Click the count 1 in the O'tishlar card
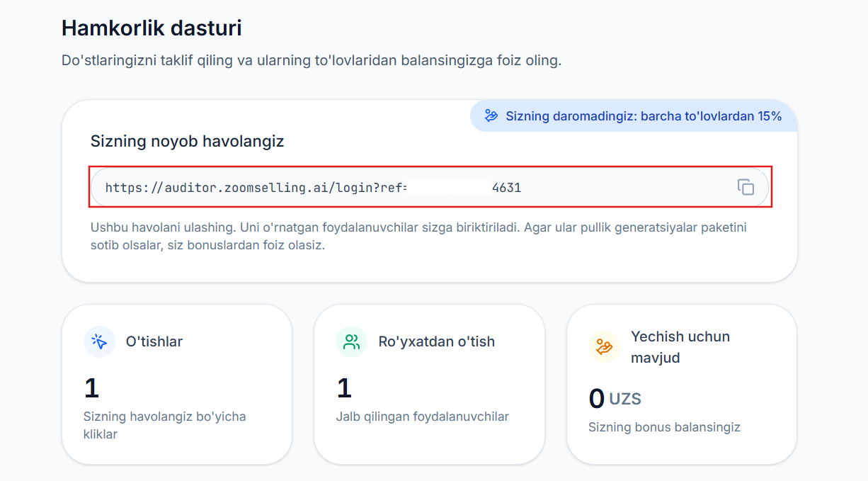Image resolution: width=868 pixels, height=481 pixels. pos(91,388)
